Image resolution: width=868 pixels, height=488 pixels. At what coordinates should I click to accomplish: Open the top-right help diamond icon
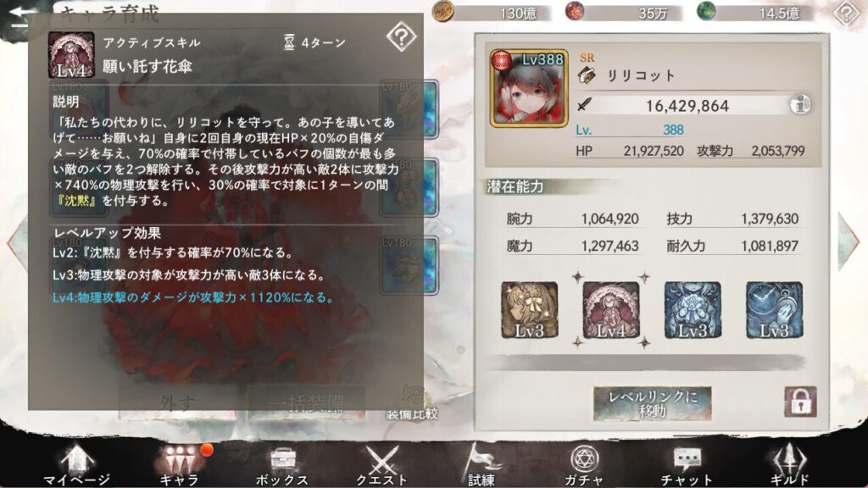(847, 13)
